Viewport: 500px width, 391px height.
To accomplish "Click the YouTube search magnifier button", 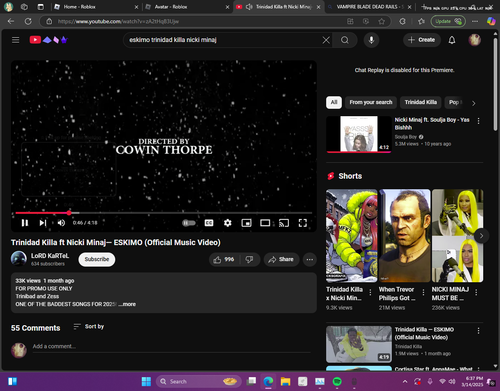I will click(345, 40).
